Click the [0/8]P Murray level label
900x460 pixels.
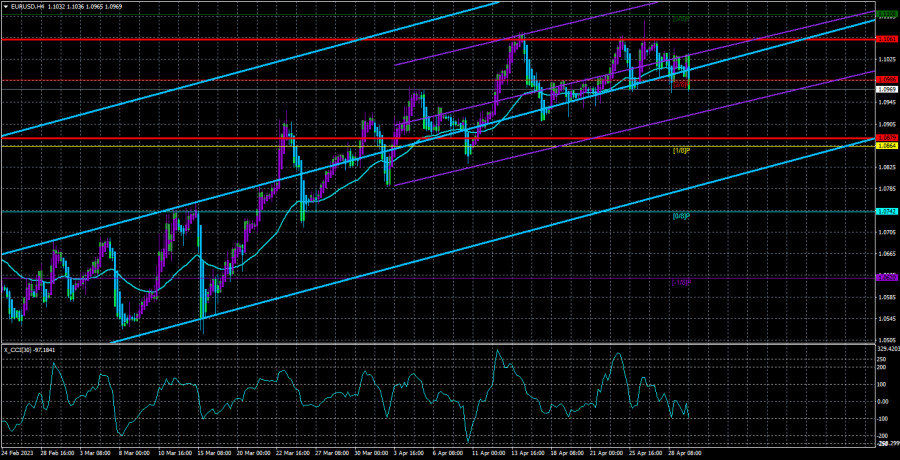pyautogui.click(x=681, y=217)
